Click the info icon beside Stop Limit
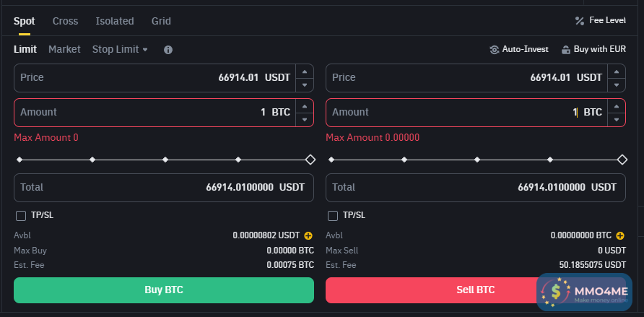 (168, 50)
